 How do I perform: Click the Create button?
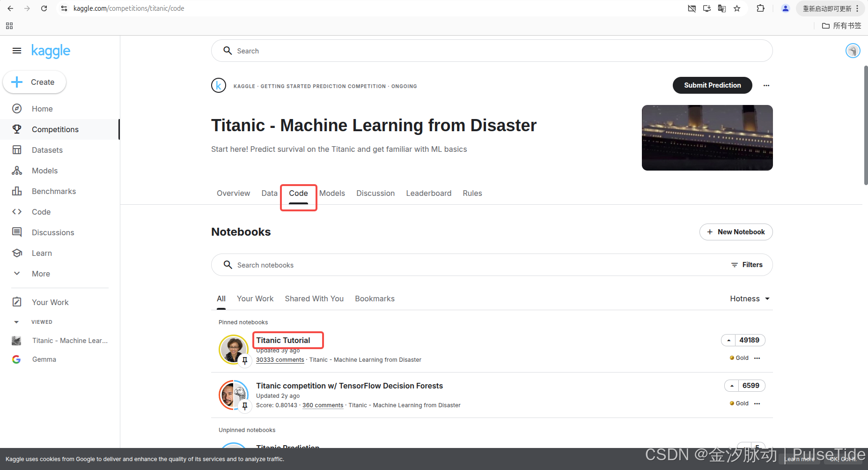click(35, 82)
